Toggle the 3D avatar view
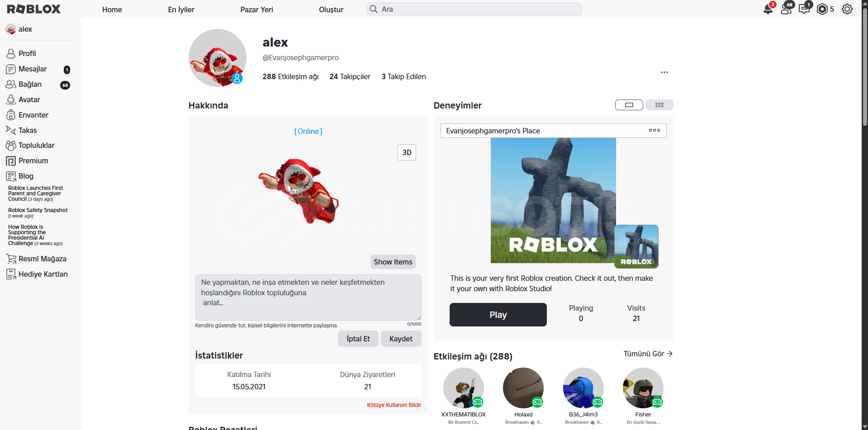This screenshot has width=868, height=430. [407, 152]
